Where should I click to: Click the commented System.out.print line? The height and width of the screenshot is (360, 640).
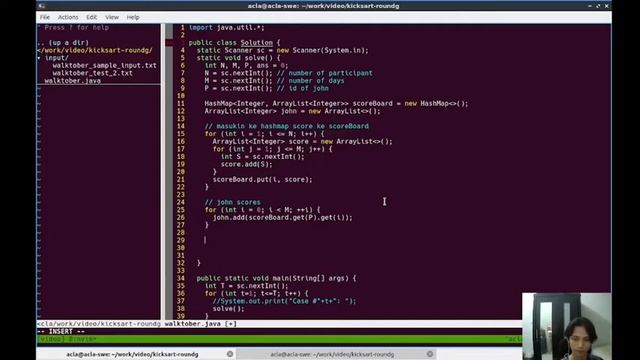pyautogui.click(x=284, y=301)
